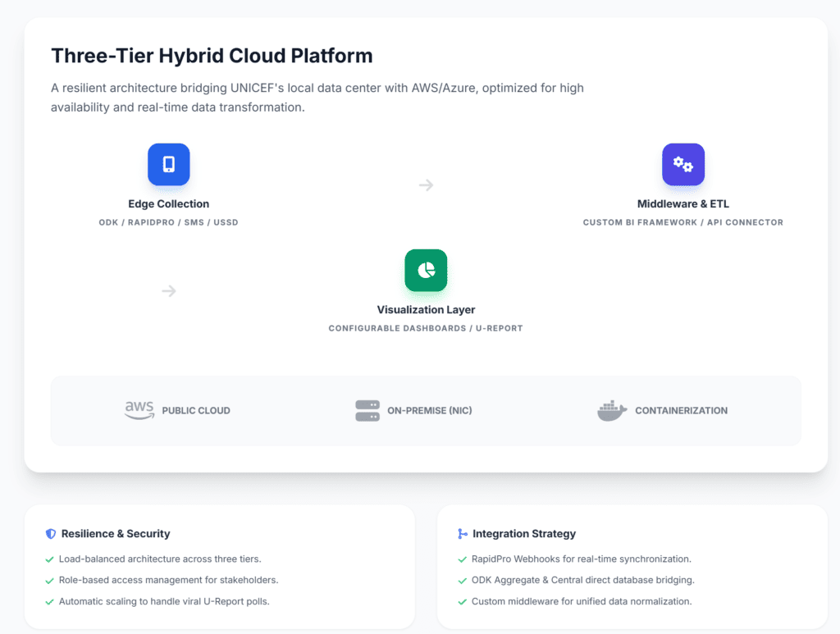Click the checkmark beside ODK Aggregate & Central
Viewport: 840px width, 634px height.
(x=463, y=580)
